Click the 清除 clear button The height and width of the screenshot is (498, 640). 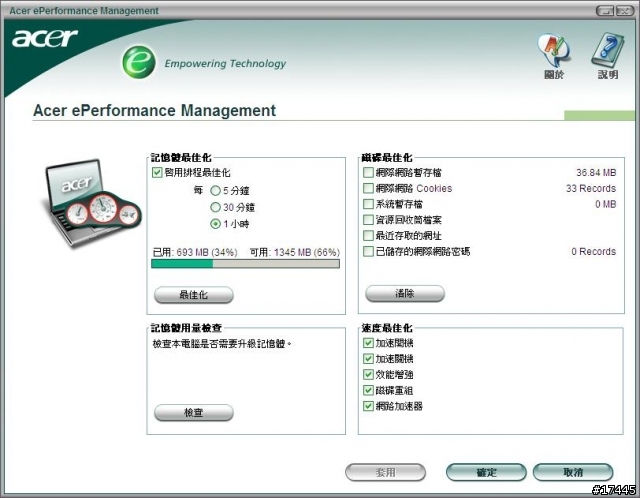404,293
